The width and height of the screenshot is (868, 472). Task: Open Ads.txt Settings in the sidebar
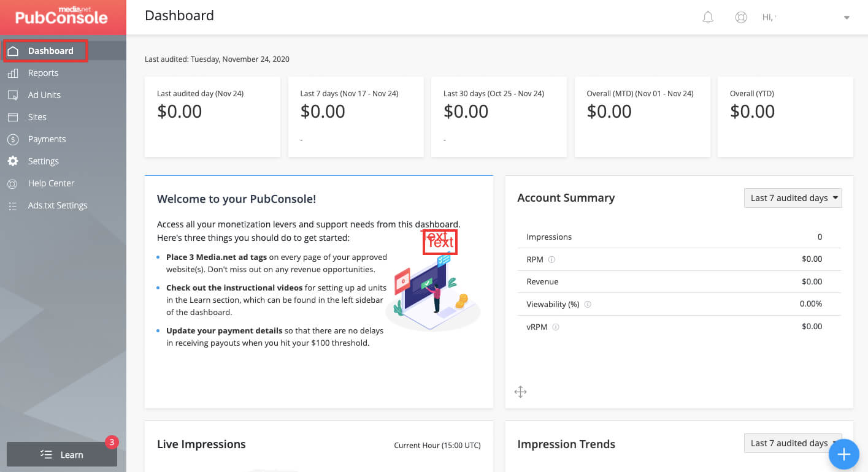[58, 205]
